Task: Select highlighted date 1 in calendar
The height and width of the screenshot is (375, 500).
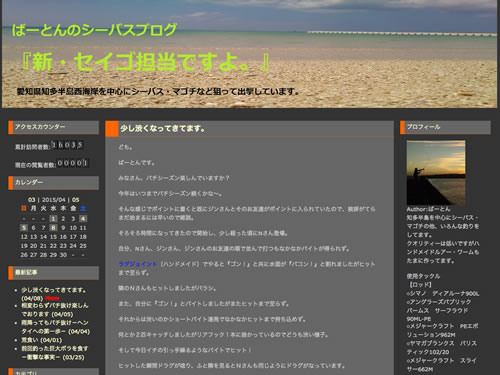Action: 53,219
